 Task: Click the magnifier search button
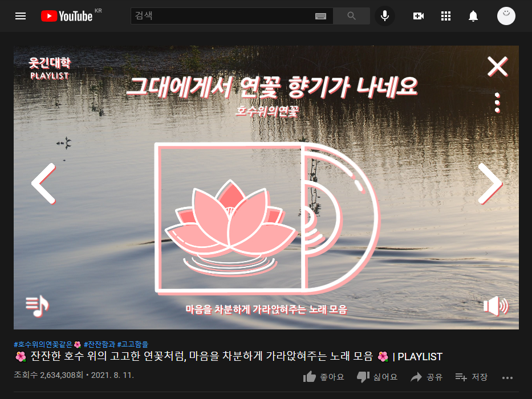[x=351, y=16]
